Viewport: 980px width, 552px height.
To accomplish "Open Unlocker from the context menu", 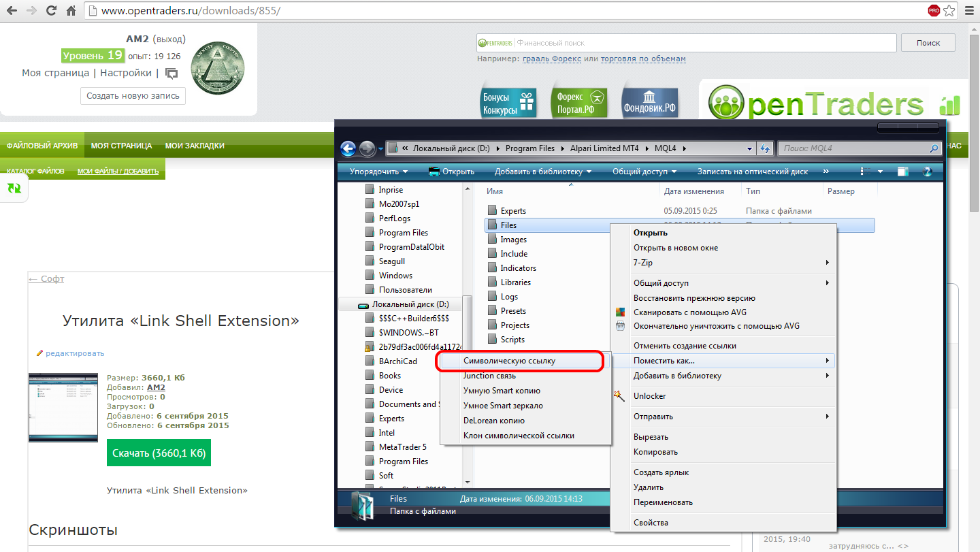I will [723, 396].
